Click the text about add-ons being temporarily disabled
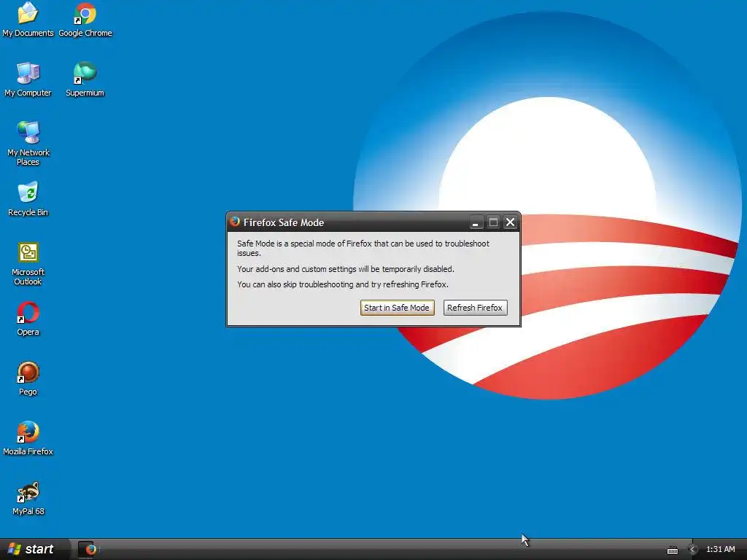This screenshot has width=747, height=560. (345, 269)
